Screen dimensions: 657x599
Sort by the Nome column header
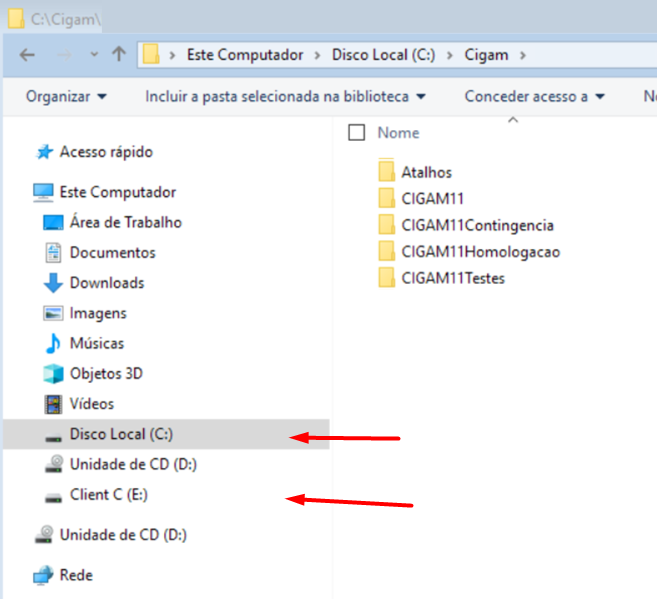coord(398,133)
